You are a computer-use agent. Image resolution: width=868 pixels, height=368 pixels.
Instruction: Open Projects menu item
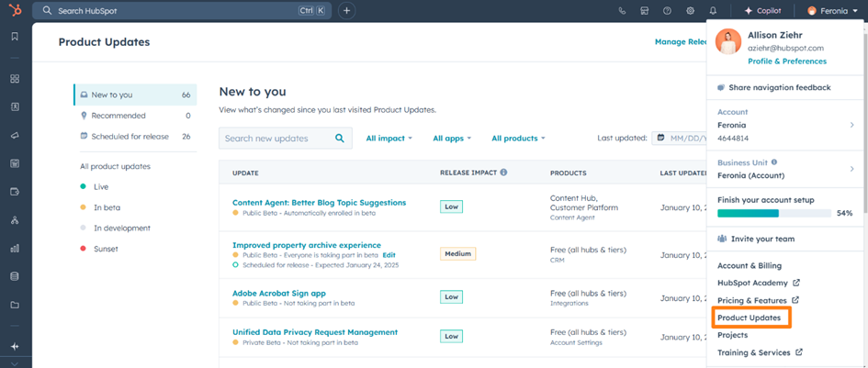(x=732, y=335)
